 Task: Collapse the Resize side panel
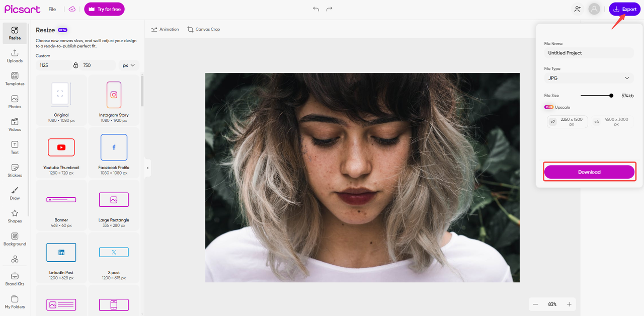point(147,168)
